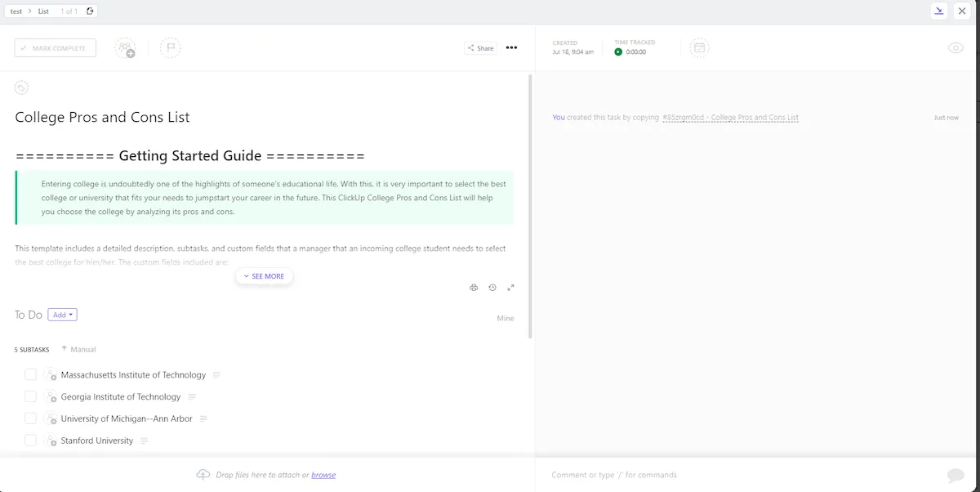Check the University of Michigan--Ann Arbor subtask
This screenshot has height=492, width=980.
click(x=30, y=418)
